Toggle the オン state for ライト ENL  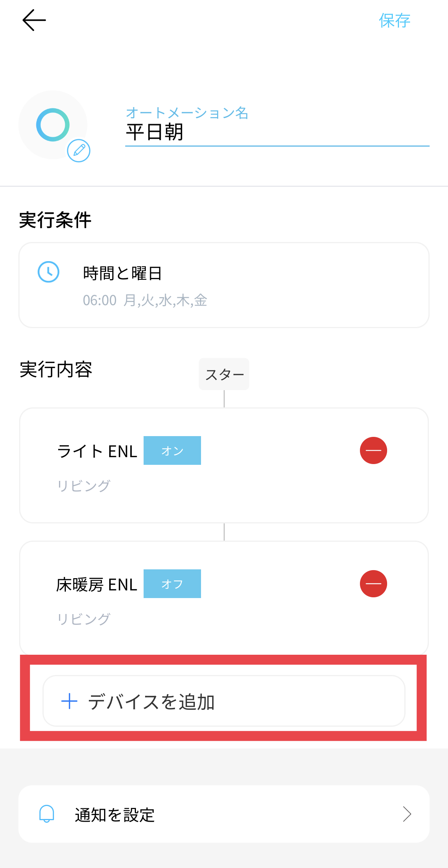[172, 450]
